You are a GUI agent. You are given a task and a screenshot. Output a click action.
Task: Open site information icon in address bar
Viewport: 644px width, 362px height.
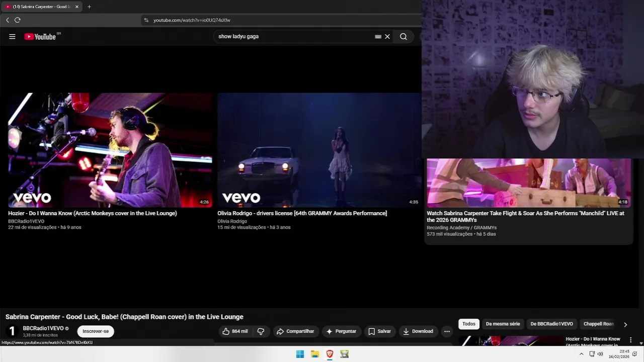click(146, 20)
